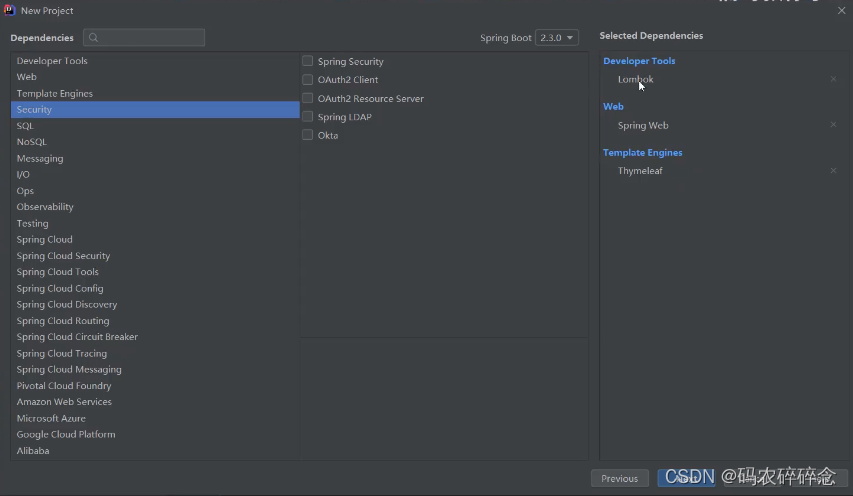
Task: Choose the NoSQL category
Action: point(155,142)
